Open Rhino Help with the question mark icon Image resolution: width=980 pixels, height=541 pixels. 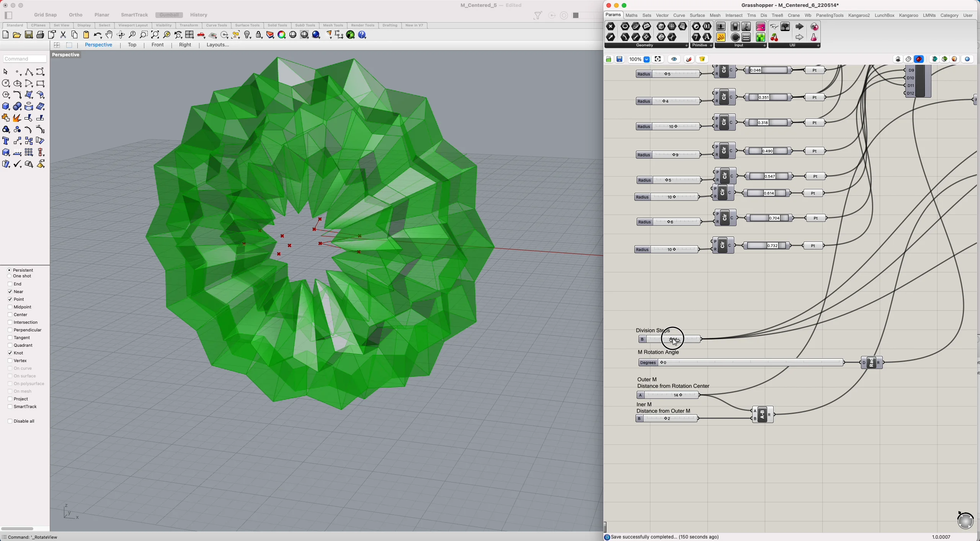click(362, 34)
